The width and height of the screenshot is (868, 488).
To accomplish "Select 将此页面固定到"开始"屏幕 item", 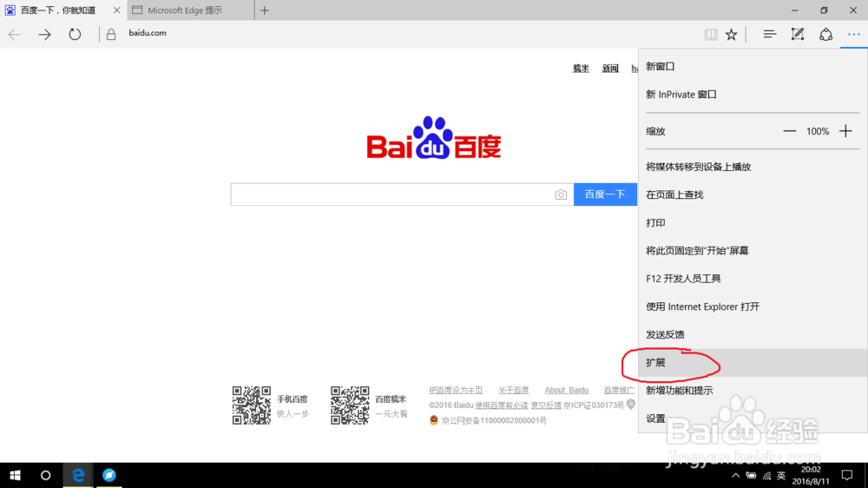I will [x=753, y=251].
